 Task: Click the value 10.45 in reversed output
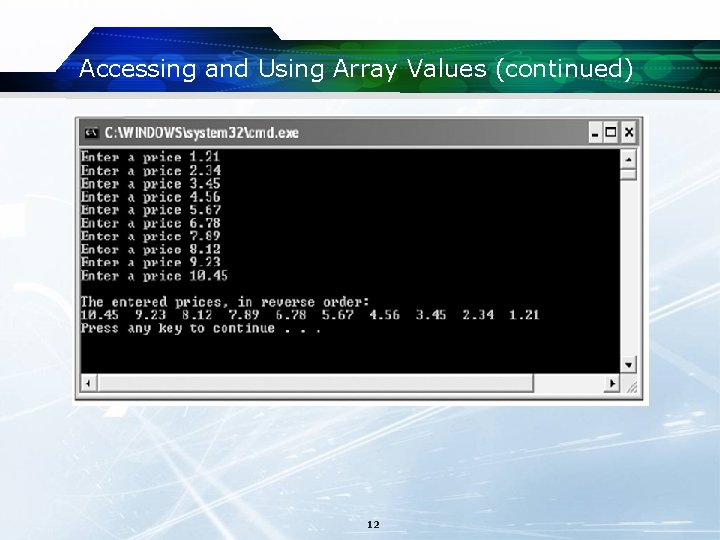click(x=100, y=315)
